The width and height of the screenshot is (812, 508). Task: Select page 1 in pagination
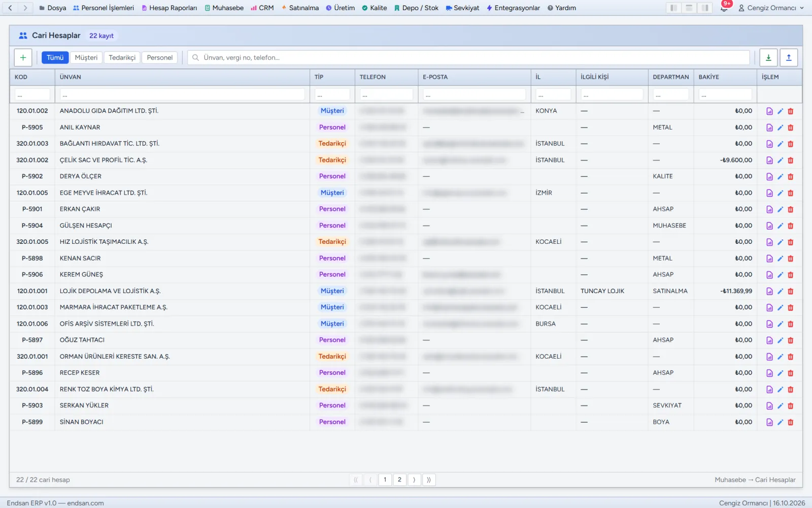tap(385, 480)
